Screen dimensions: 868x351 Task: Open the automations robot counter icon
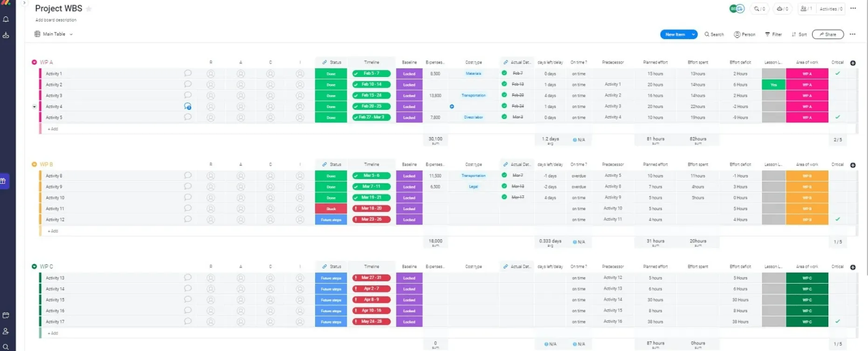point(783,9)
